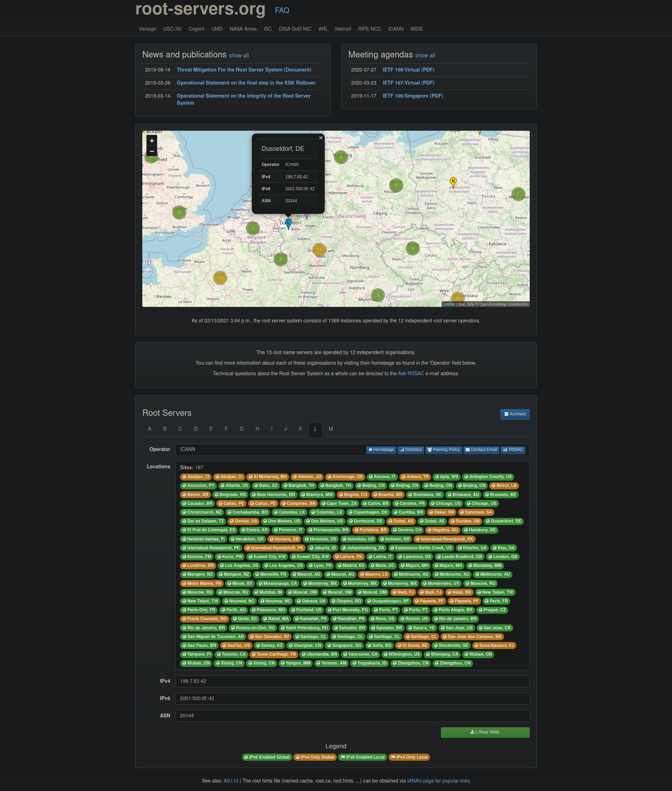Open the FAQ link in header
This screenshot has height=791, width=672.
282,10
